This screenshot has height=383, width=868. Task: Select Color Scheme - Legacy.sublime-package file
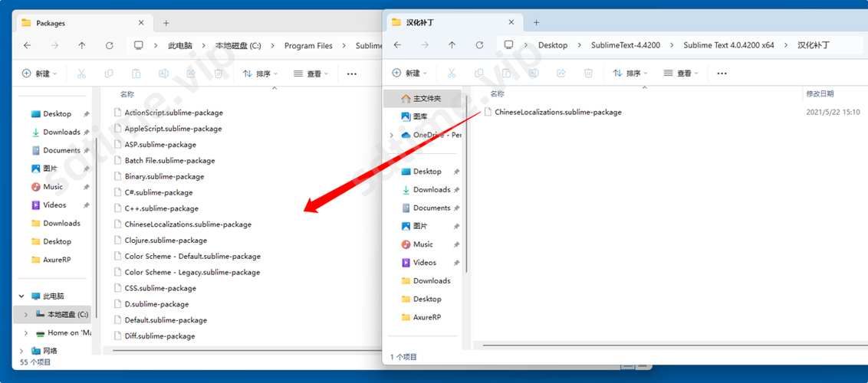(192, 273)
